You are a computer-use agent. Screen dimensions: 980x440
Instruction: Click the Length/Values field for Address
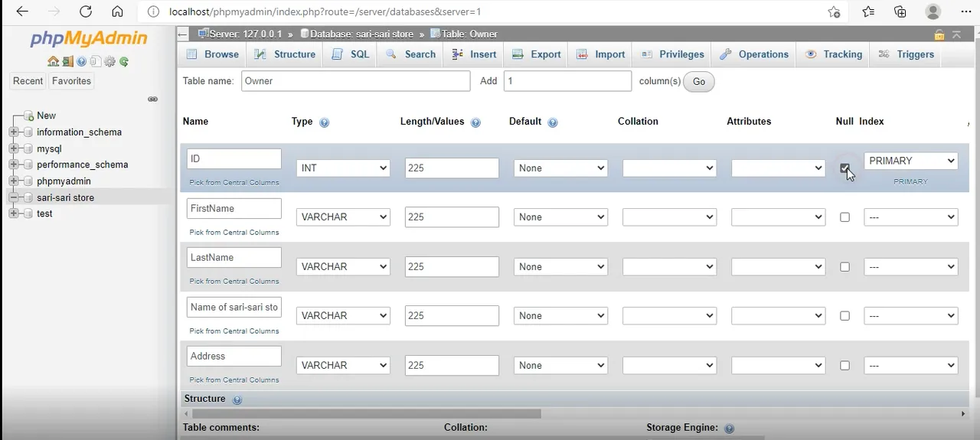(x=452, y=366)
